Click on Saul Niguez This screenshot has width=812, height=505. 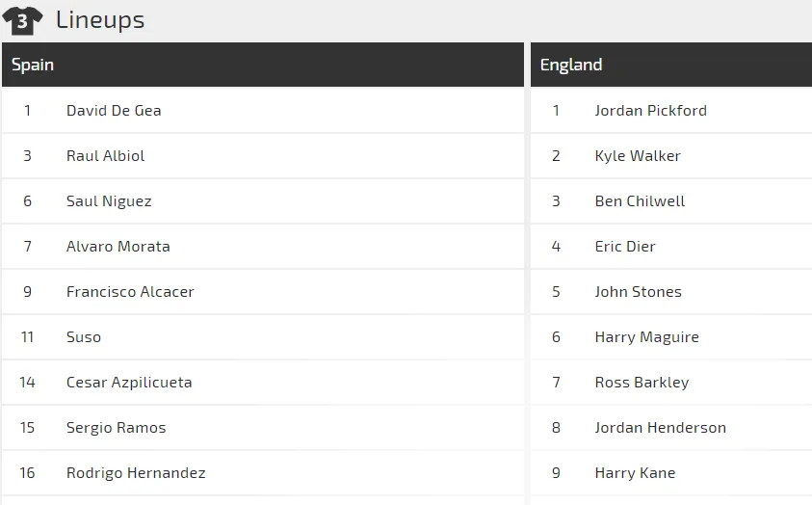coord(109,201)
